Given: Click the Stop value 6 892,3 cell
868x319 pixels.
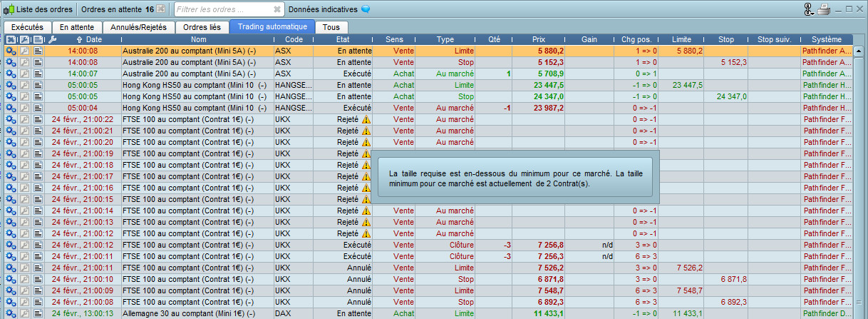Looking at the screenshot, I should [x=733, y=302].
